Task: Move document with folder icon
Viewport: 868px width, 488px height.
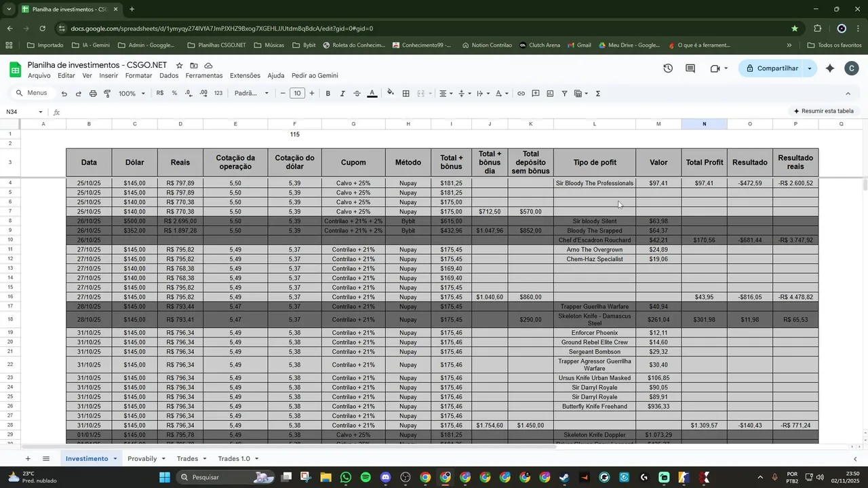Action: [x=194, y=65]
